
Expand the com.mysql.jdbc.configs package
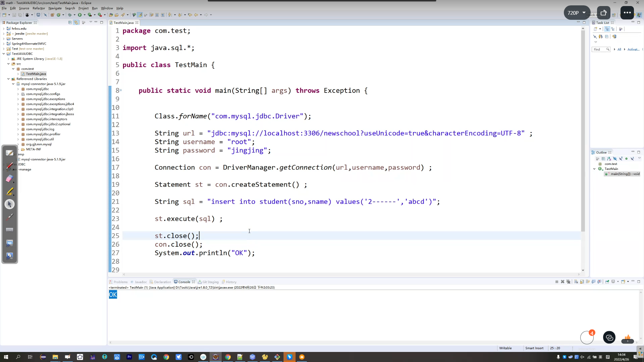point(18,94)
